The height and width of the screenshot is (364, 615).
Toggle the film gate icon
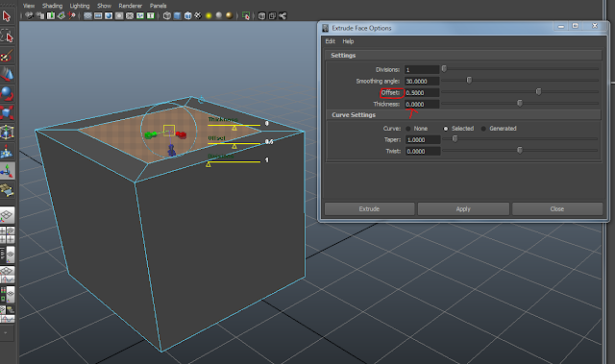point(98,15)
